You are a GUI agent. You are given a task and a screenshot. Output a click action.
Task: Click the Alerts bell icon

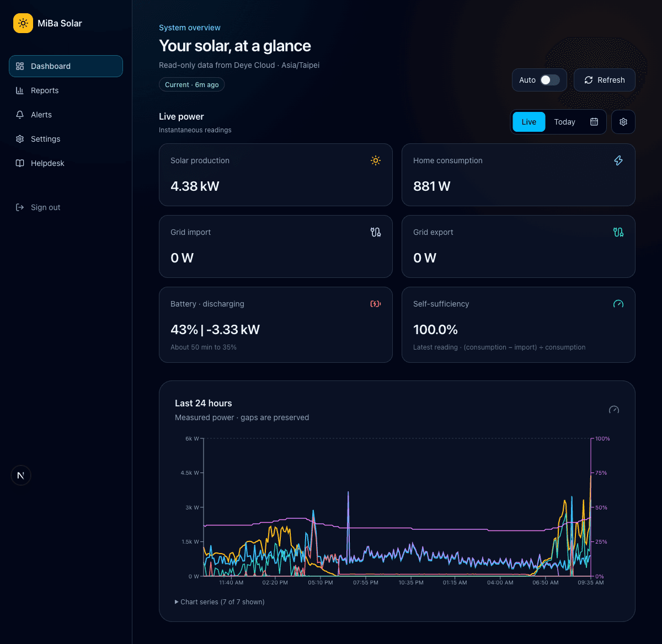(x=20, y=115)
